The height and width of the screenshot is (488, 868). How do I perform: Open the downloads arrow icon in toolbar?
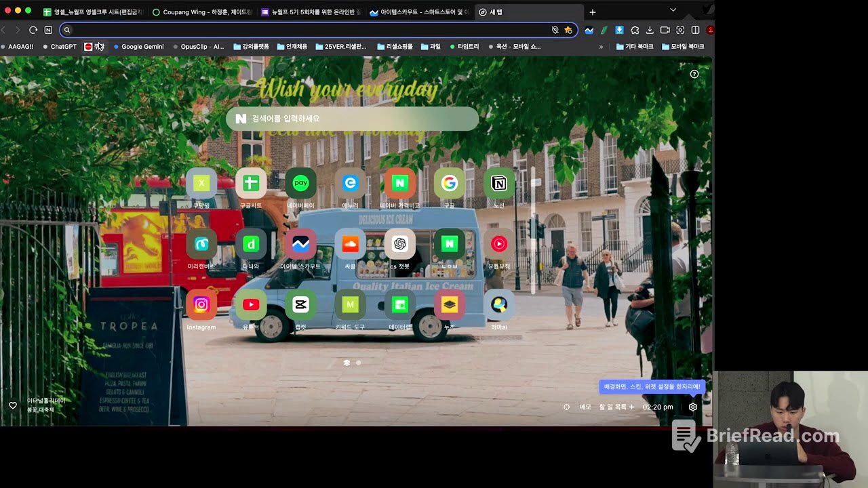coord(650,30)
